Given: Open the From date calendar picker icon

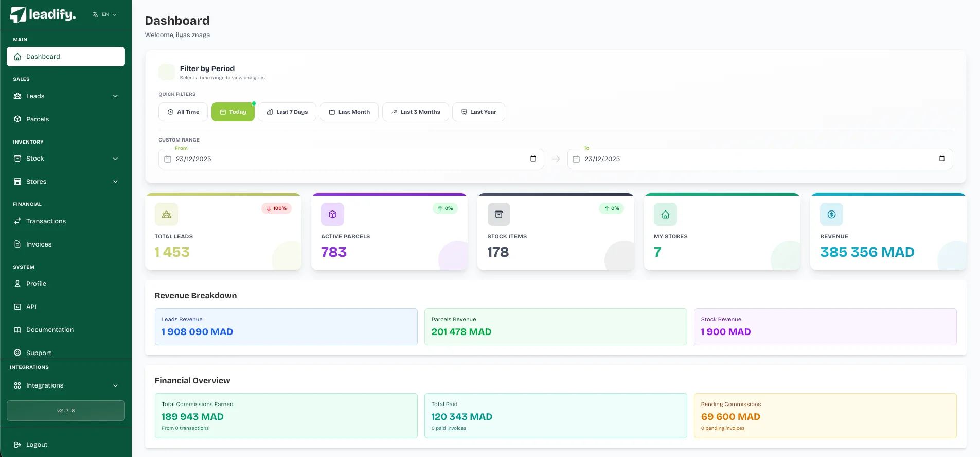Looking at the screenshot, I should [533, 159].
